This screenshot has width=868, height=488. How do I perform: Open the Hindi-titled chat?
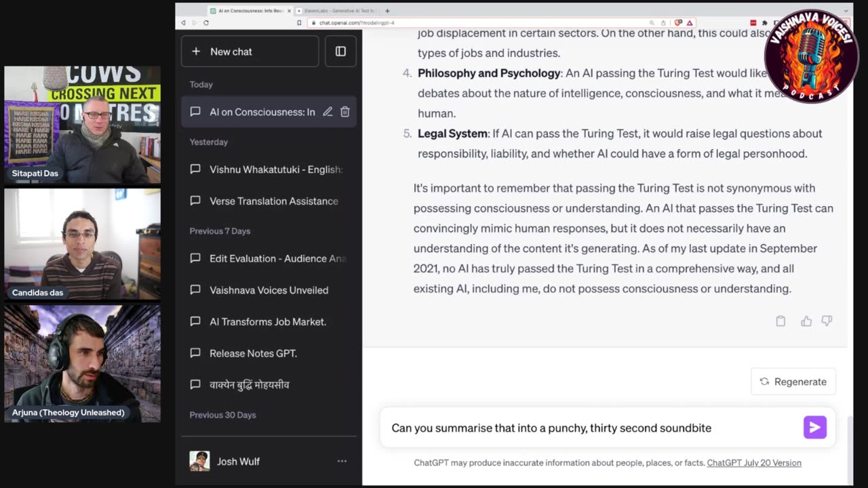click(269, 385)
